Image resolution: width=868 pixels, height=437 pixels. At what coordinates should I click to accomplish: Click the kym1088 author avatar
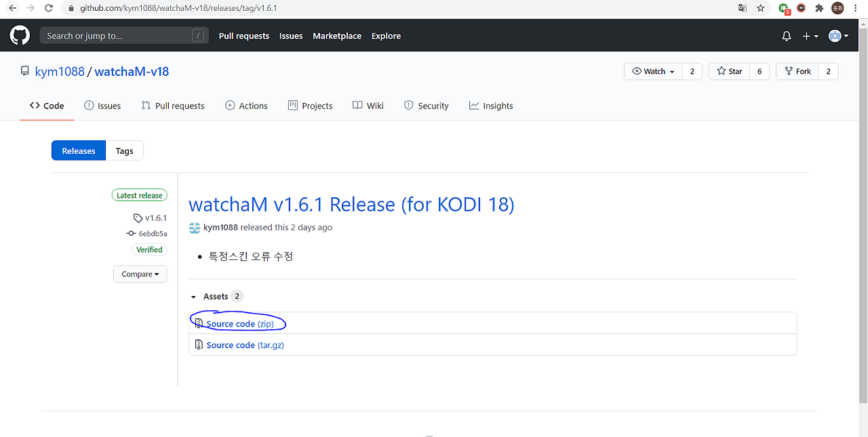click(x=195, y=227)
